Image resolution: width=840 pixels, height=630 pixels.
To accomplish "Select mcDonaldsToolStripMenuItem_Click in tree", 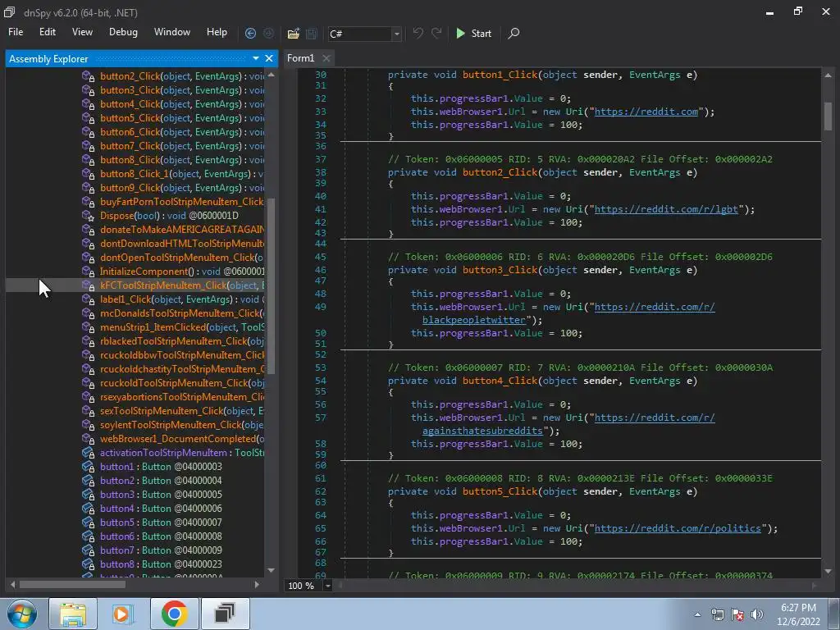I will (182, 313).
